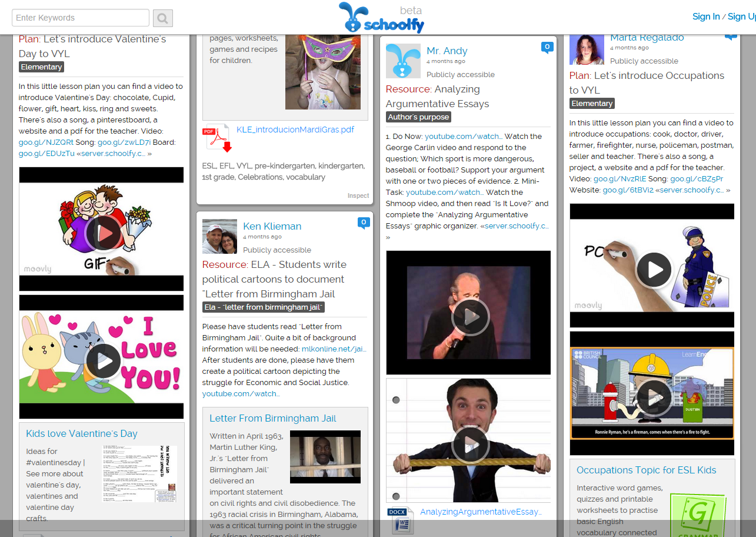This screenshot has height=537, width=756.
Task: Play the George Carlin video
Action: [x=469, y=317]
